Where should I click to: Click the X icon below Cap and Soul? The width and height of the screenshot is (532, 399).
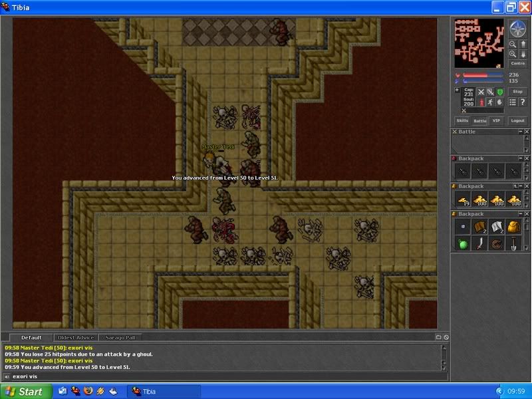[464, 110]
